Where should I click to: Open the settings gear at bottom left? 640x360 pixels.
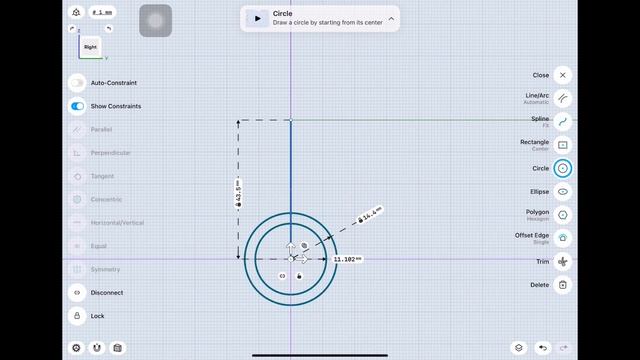pyautogui.click(x=76, y=348)
